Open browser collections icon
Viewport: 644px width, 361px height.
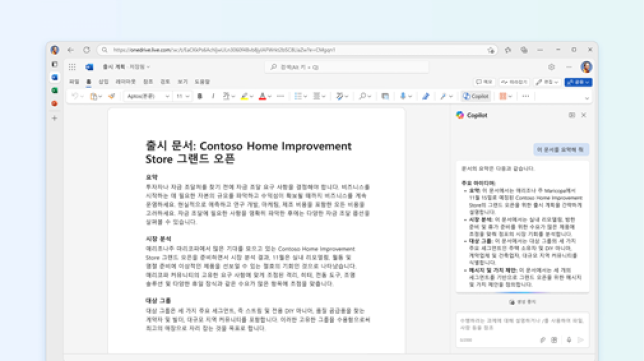point(524,50)
